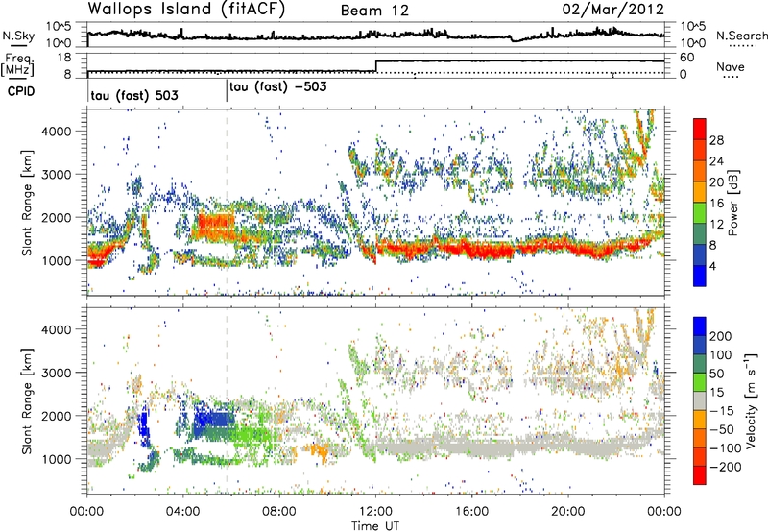Select the 'tau (fast) 503' CPID marker
The width and height of the screenshot is (768, 532).
(134, 95)
